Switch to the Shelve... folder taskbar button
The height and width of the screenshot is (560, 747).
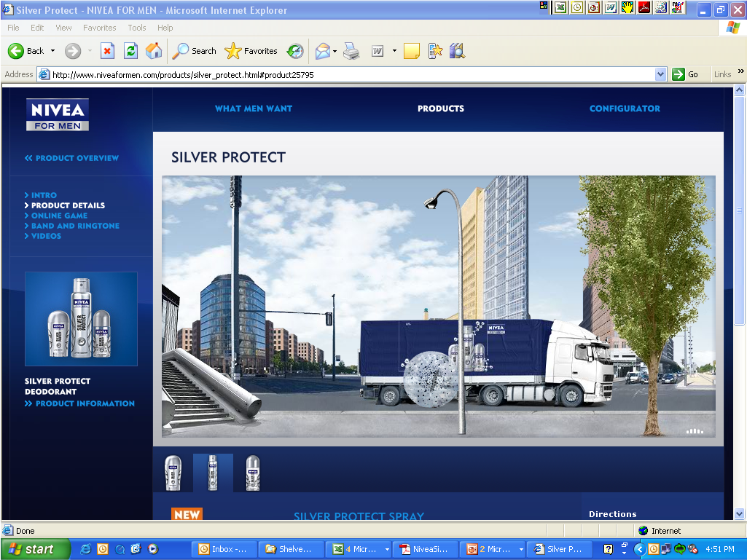[x=292, y=550]
